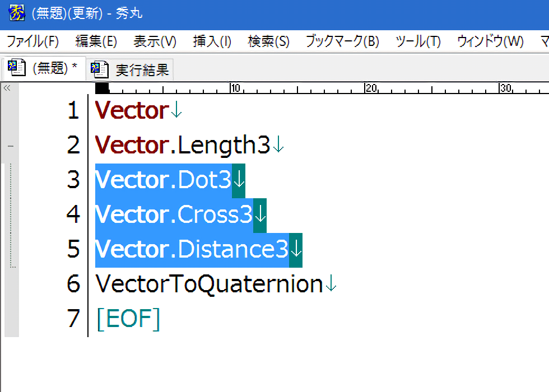Collapse the fold marker beside line 2
The width and height of the screenshot is (549, 392).
11,146
